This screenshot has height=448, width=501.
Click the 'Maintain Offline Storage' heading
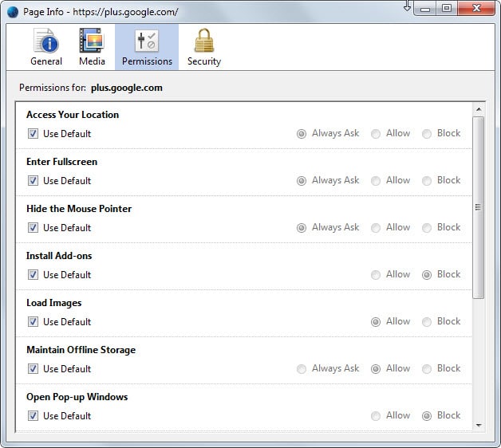(81, 350)
